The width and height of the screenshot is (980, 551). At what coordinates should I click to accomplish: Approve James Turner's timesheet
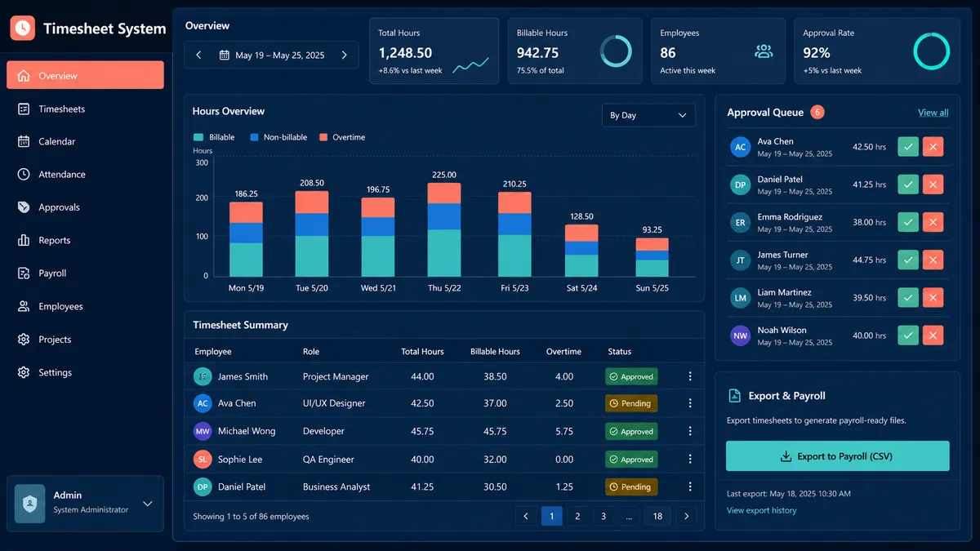[908, 260]
